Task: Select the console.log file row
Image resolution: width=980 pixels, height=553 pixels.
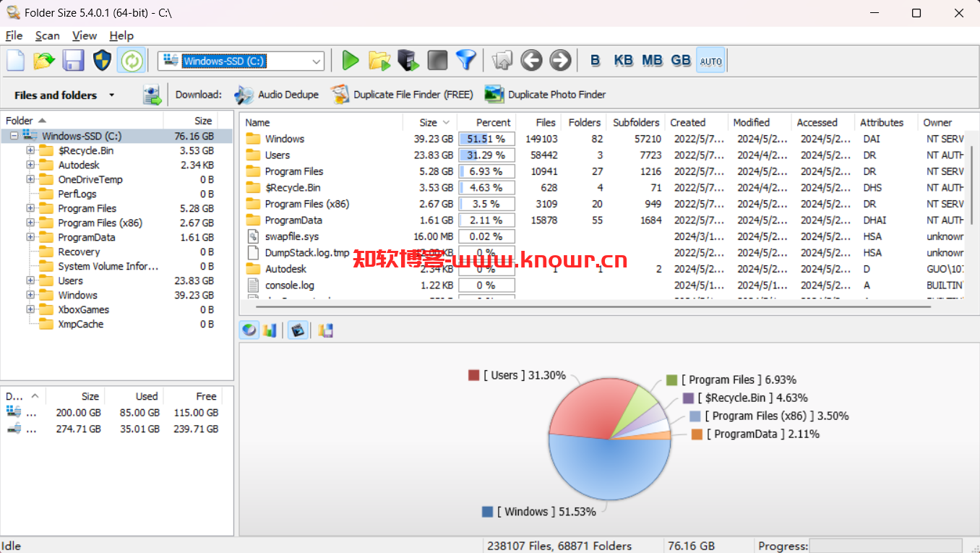Action: [601, 285]
